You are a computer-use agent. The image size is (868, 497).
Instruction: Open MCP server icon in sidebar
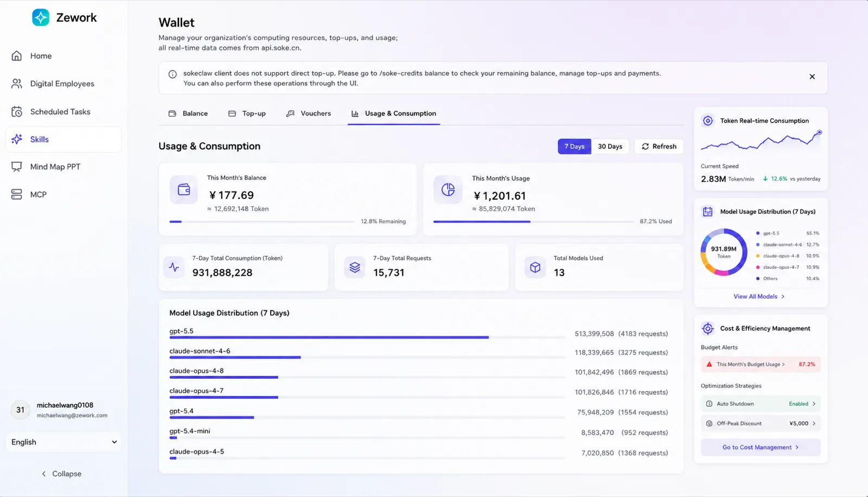pos(17,194)
